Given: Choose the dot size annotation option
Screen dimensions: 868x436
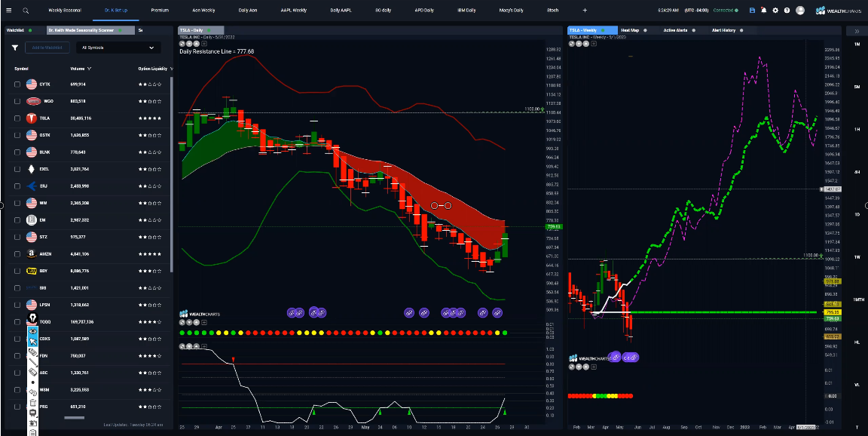Looking at the screenshot, I should [32, 382].
